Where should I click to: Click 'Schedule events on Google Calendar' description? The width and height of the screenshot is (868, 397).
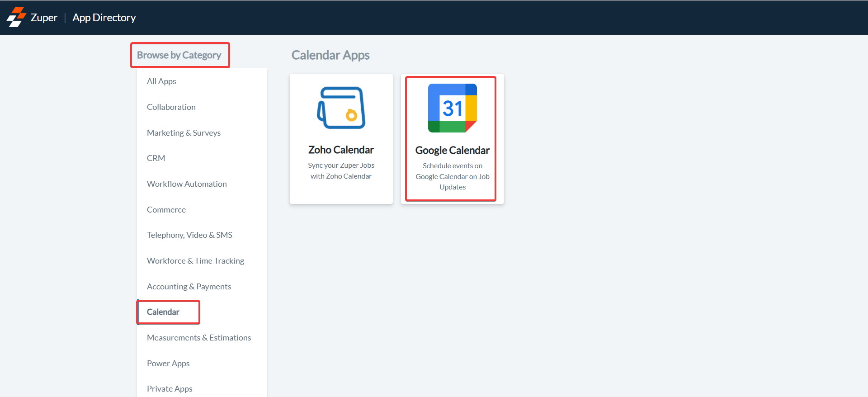click(453, 176)
